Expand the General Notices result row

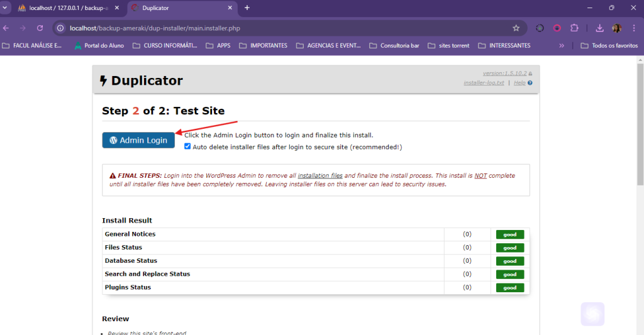pyautogui.click(x=130, y=234)
